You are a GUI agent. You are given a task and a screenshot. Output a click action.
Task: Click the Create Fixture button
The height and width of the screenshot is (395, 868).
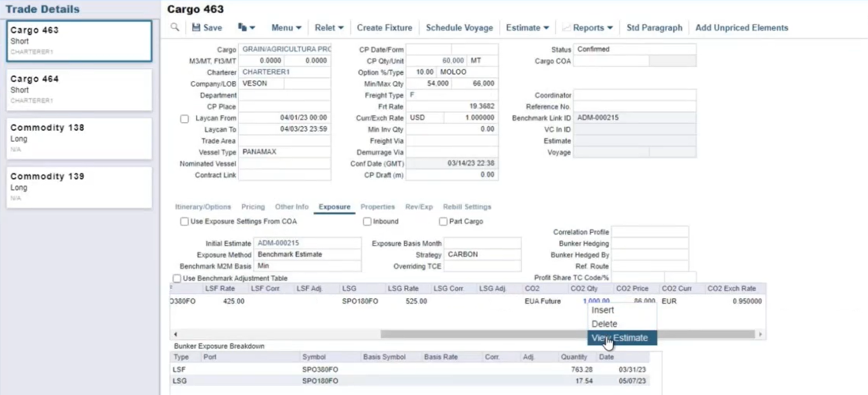tap(384, 28)
